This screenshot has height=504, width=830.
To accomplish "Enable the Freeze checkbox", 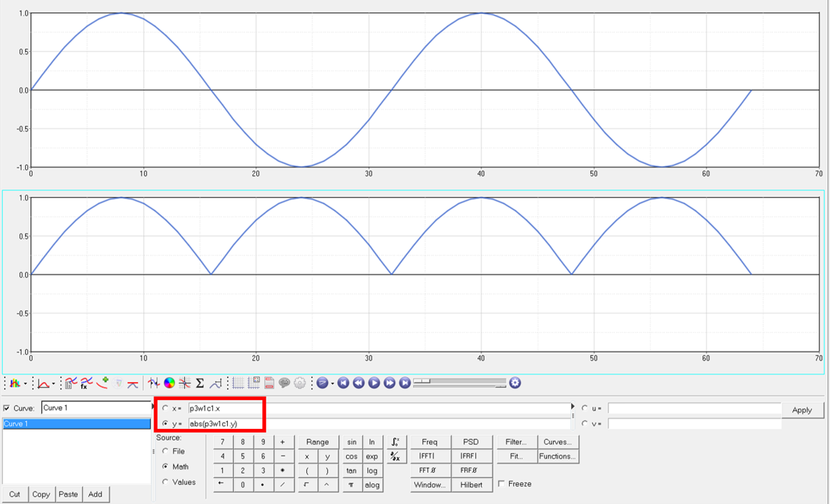I will pos(501,484).
